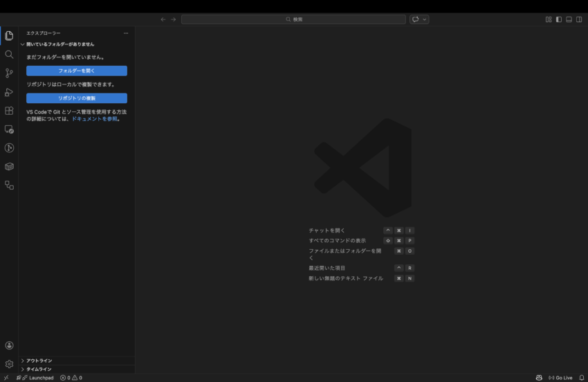Toggle the primary side bar visibility
Screen dimensions: 588x382
click(x=559, y=19)
